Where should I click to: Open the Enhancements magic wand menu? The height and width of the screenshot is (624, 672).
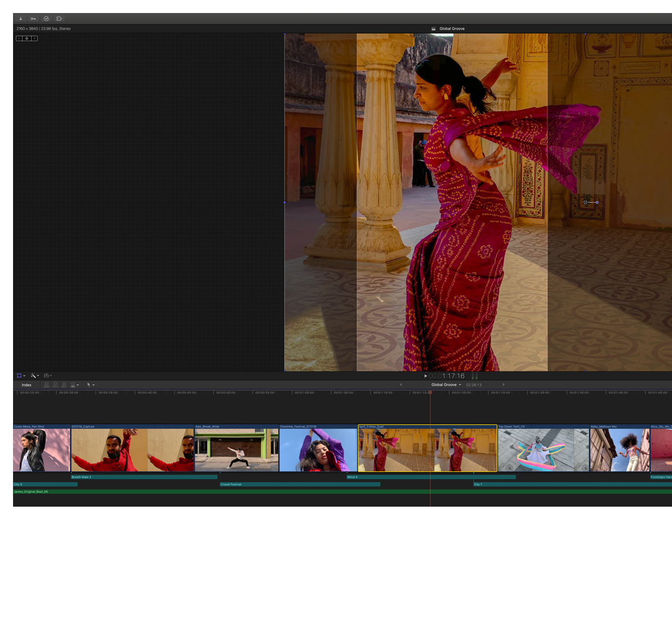tap(35, 375)
